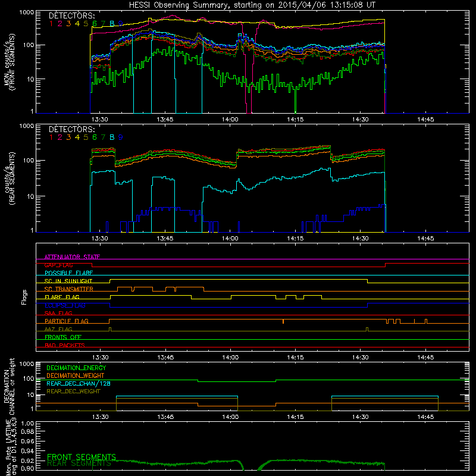
Task: Click the 14:00 tick label under the front segments panel
Action: 230,120
